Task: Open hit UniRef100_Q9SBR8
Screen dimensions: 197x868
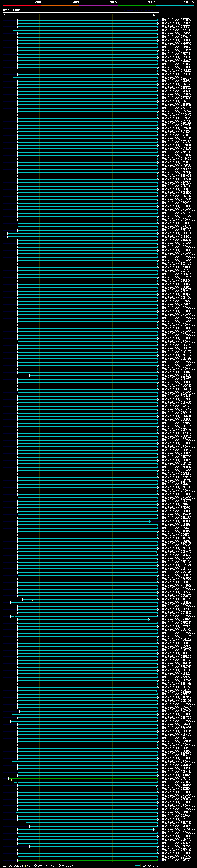Action: coord(176,23)
